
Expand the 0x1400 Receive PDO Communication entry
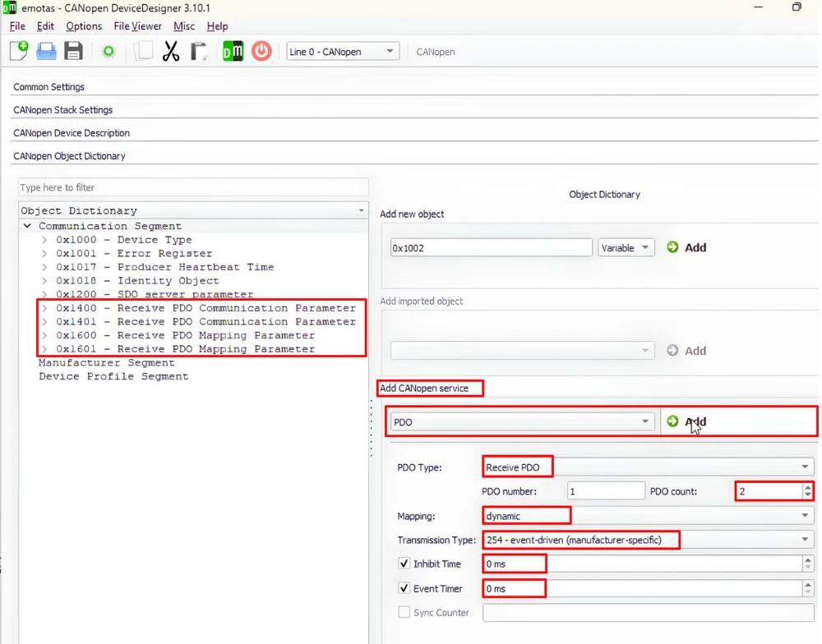pyautogui.click(x=44, y=308)
